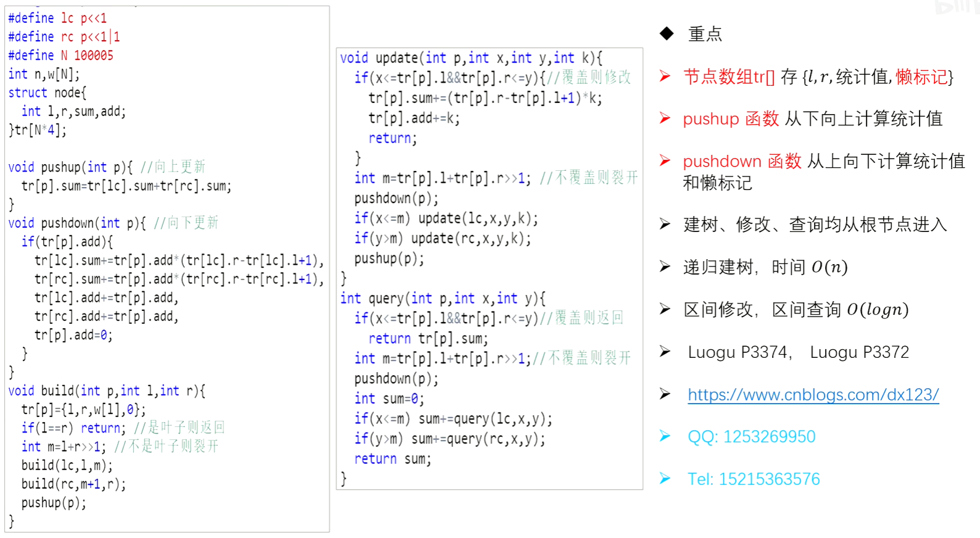Click the 'pushup 函数' bullet text
Screen dimensions: 980x538
(x=731, y=118)
